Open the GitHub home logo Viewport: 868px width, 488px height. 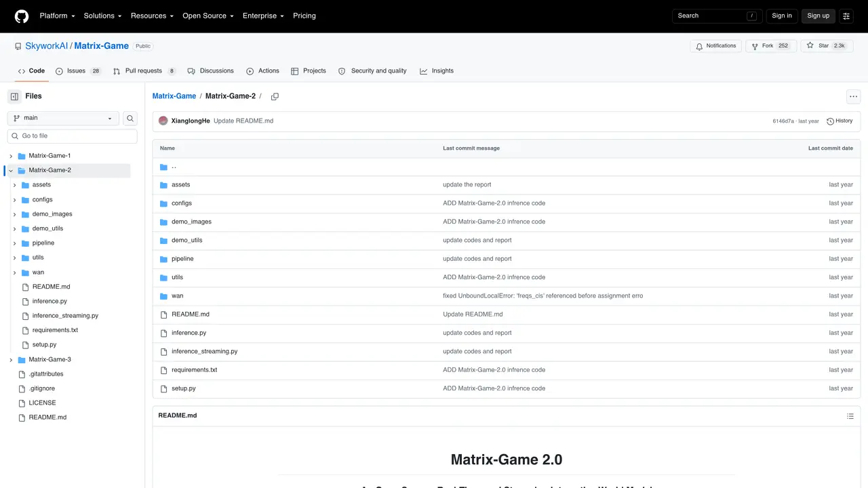pos(22,16)
